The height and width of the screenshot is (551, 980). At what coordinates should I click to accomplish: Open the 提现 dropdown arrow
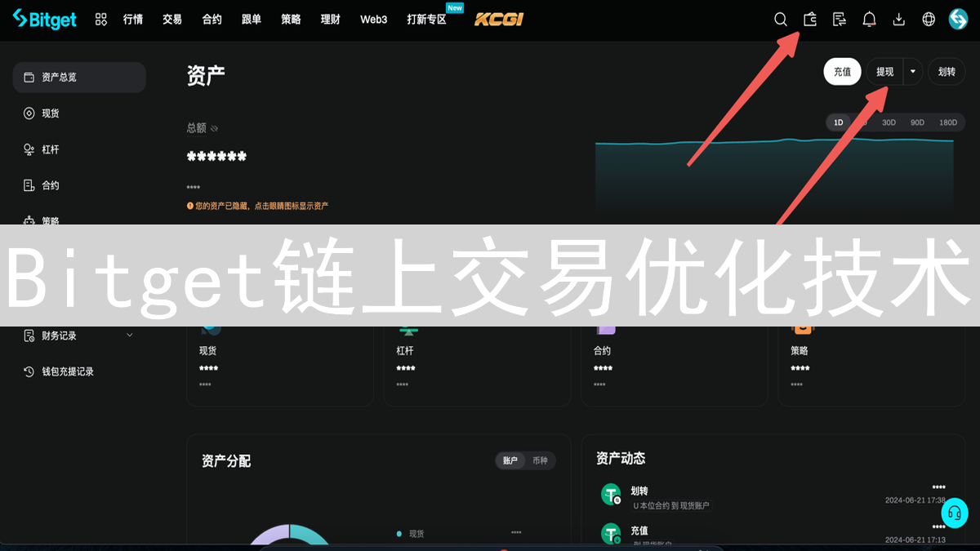tap(913, 72)
